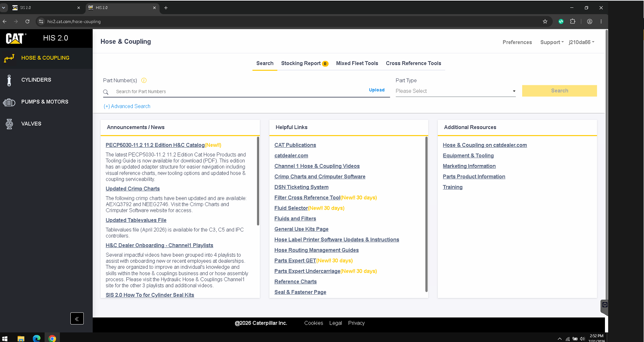Click the Announcements panel scrollbar
The image size is (644, 342).
click(258, 181)
